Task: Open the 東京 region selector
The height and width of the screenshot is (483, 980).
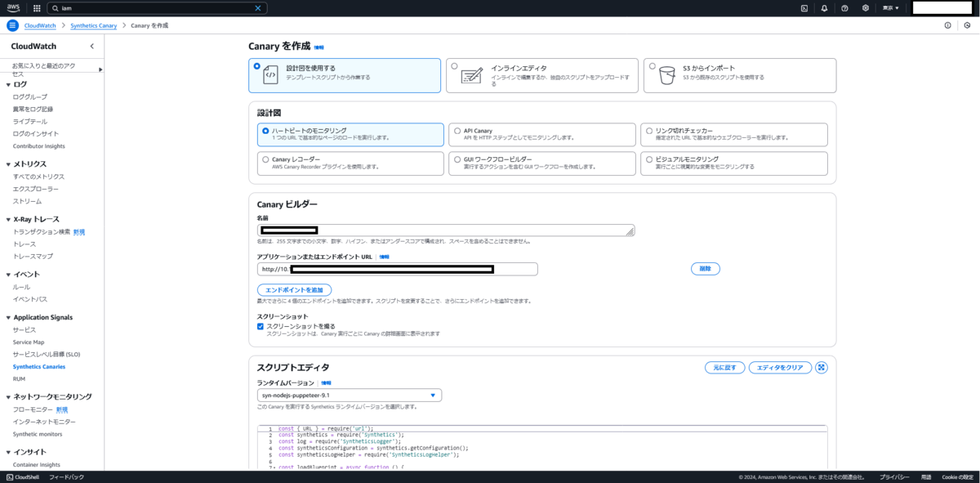Action: 890,8
